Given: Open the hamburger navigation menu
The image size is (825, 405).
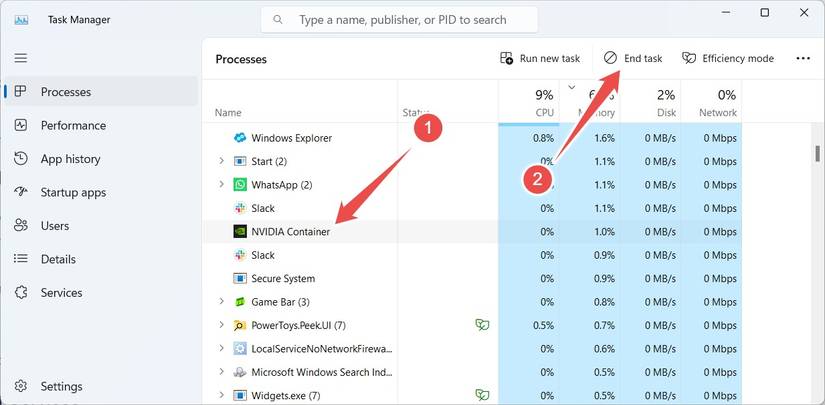Looking at the screenshot, I should click(20, 58).
